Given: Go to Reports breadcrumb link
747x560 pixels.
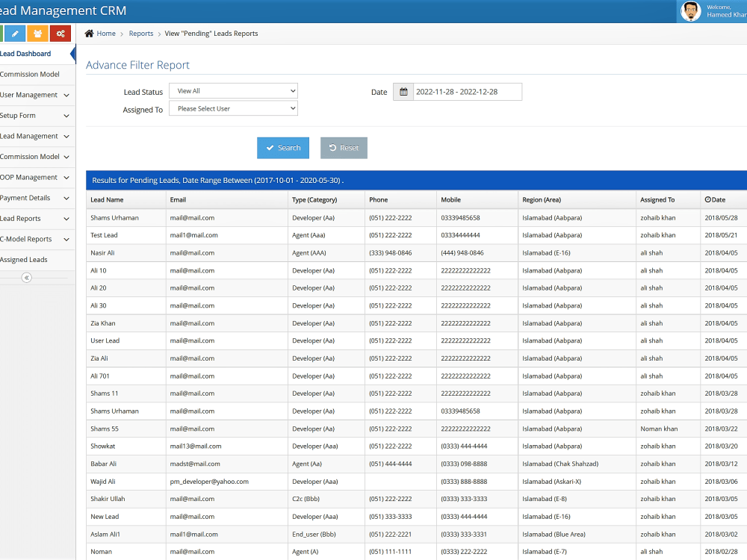Looking at the screenshot, I should tap(141, 34).
